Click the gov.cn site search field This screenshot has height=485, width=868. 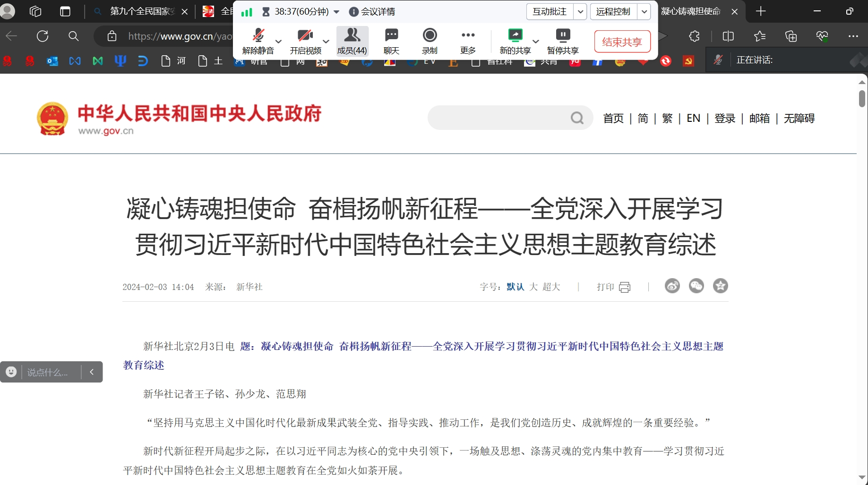498,118
